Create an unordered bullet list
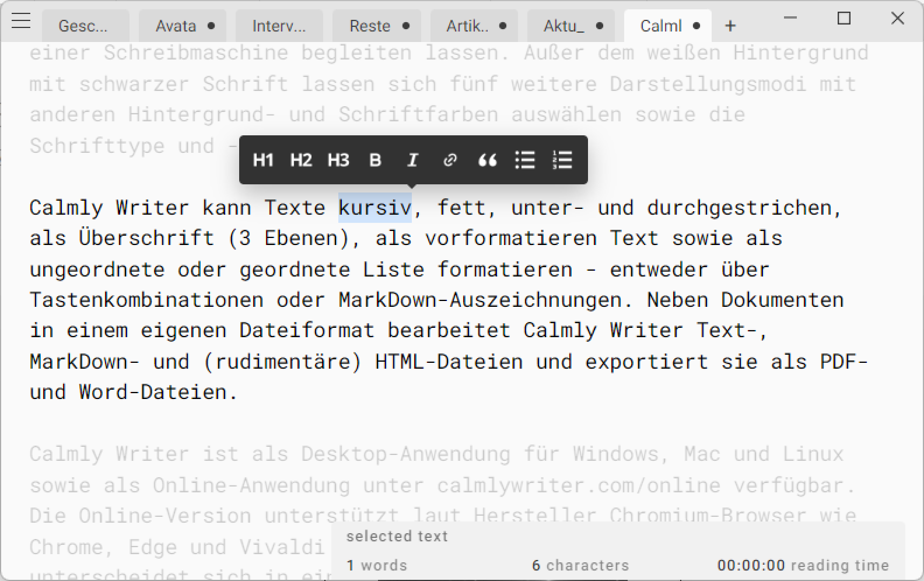924x581 pixels. pyautogui.click(x=525, y=160)
